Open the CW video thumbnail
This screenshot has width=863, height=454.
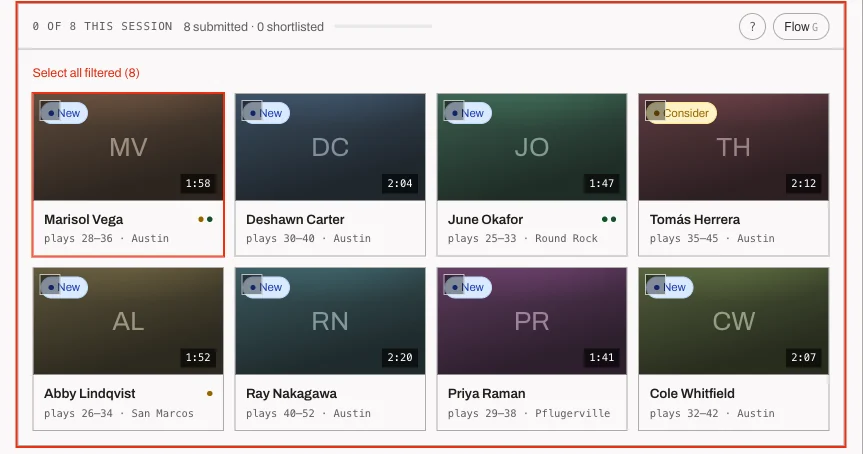pyautogui.click(x=734, y=321)
